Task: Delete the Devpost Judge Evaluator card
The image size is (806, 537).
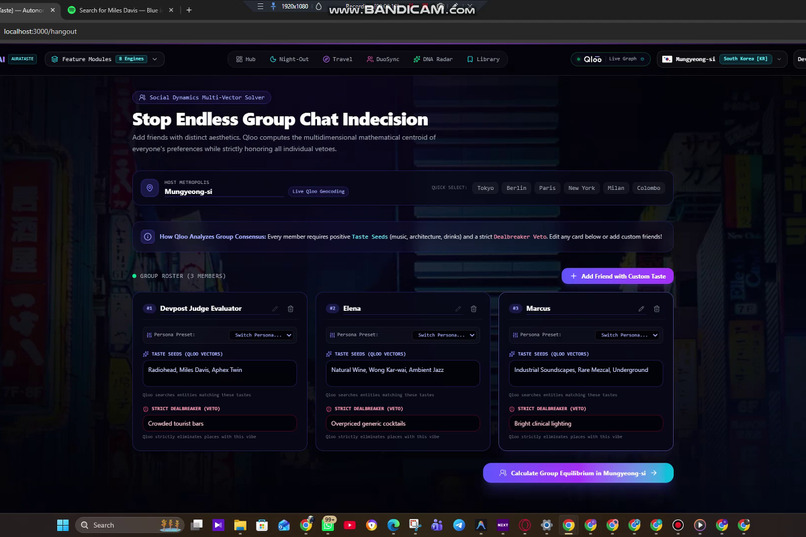Action: click(x=290, y=309)
